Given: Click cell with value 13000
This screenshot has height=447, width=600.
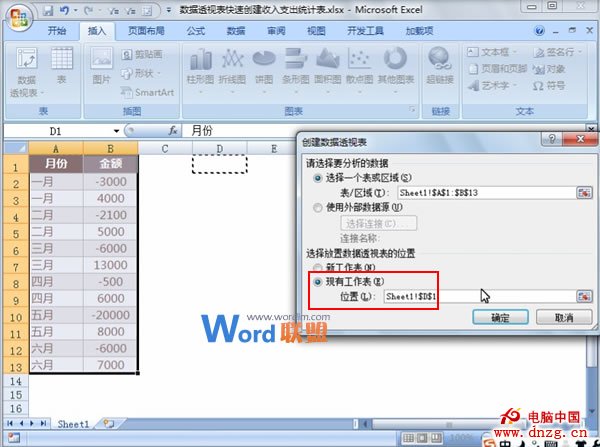Looking at the screenshot, I should 111,265.
